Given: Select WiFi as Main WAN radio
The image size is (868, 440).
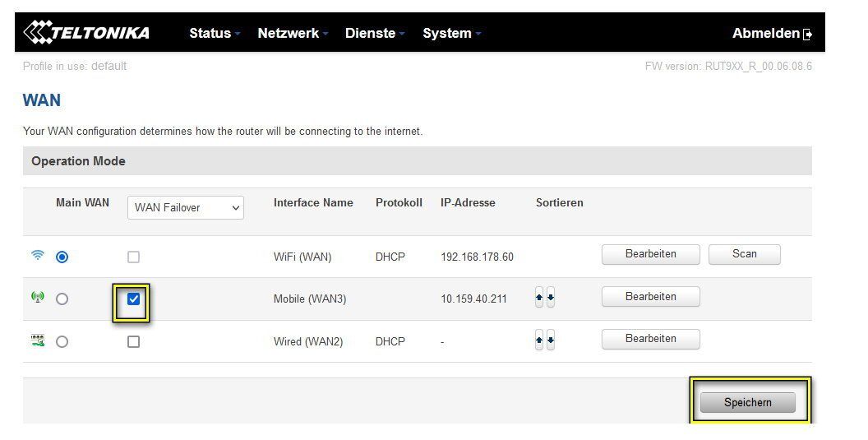Looking at the screenshot, I should click(62, 257).
